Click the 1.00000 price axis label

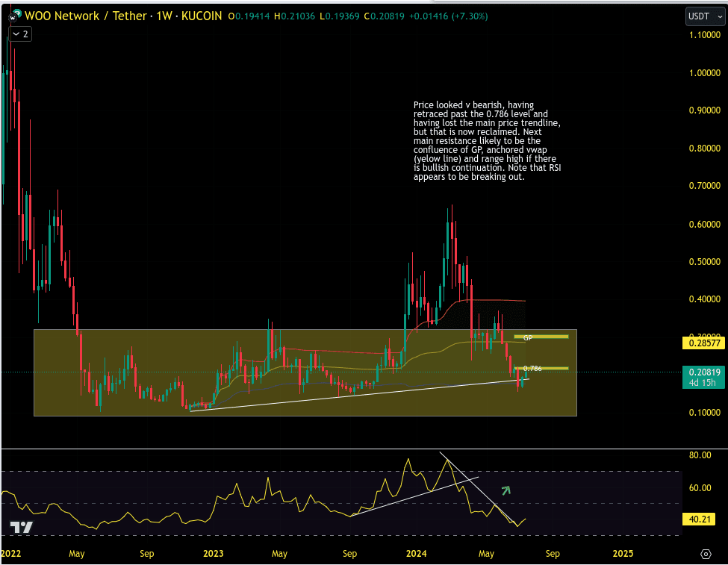tap(704, 73)
